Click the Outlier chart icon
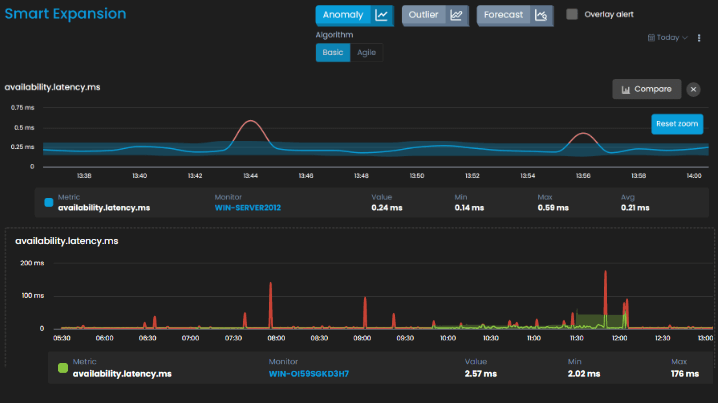 (x=456, y=15)
